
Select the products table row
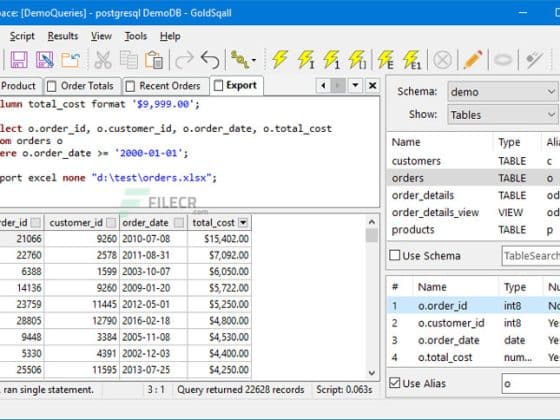[x=474, y=229]
